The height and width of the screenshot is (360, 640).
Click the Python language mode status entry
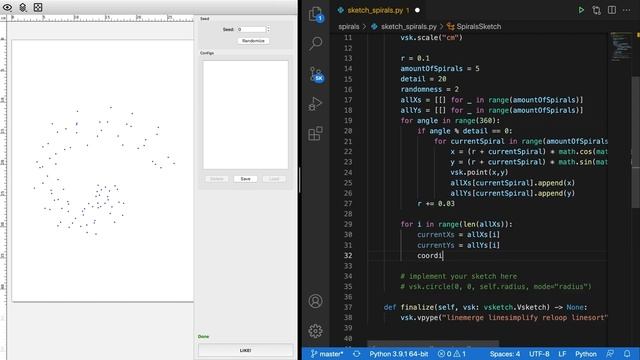586,354
